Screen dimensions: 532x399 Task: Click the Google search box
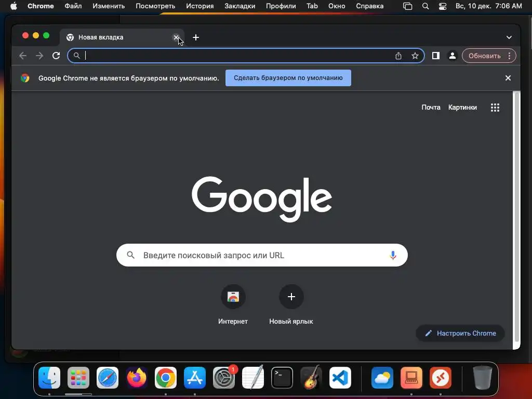click(x=262, y=255)
